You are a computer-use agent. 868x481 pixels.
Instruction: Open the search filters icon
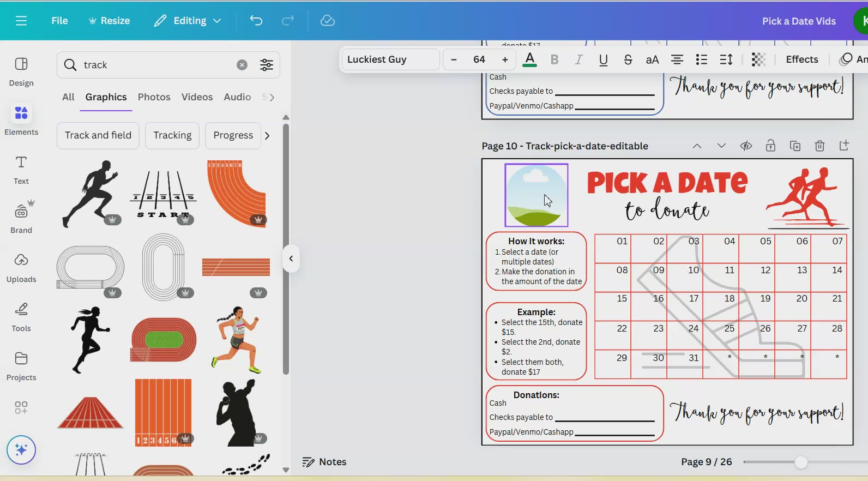[x=267, y=65]
